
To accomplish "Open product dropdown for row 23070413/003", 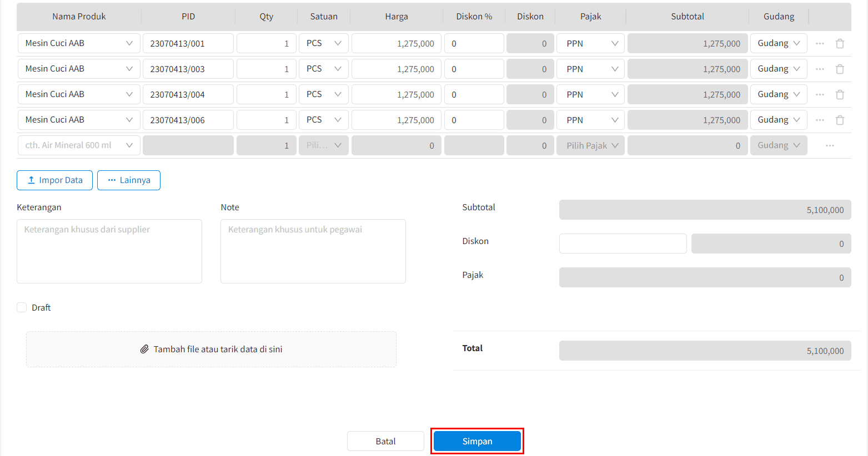I will [x=79, y=69].
